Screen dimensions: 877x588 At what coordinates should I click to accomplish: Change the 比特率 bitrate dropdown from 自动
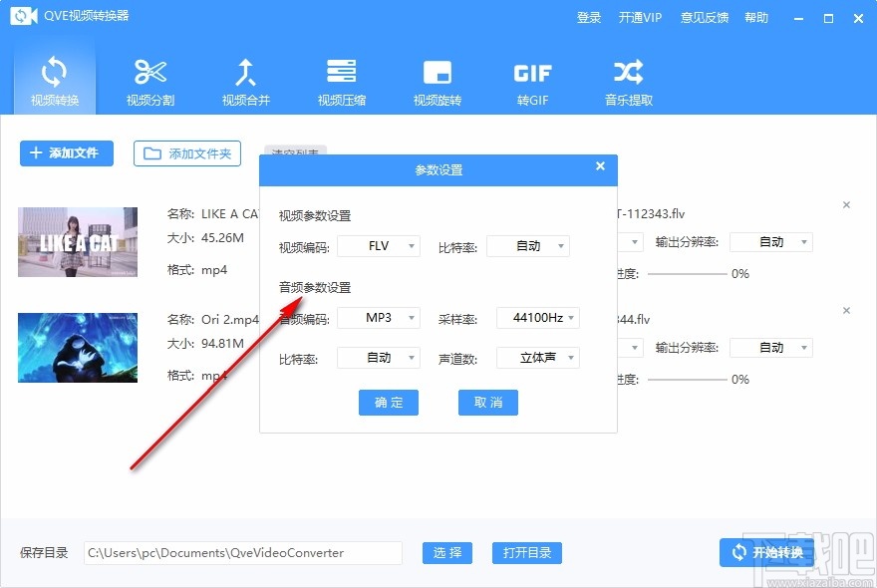coord(379,358)
